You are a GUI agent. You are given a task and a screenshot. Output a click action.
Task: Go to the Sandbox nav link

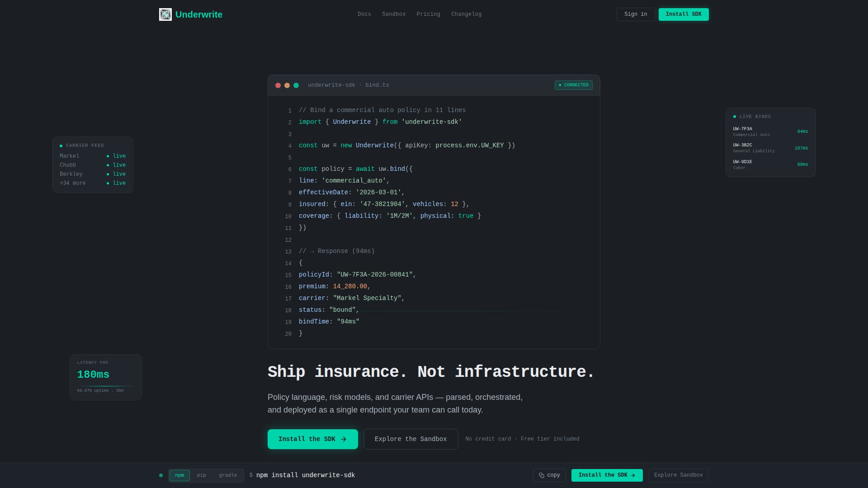[x=394, y=14]
